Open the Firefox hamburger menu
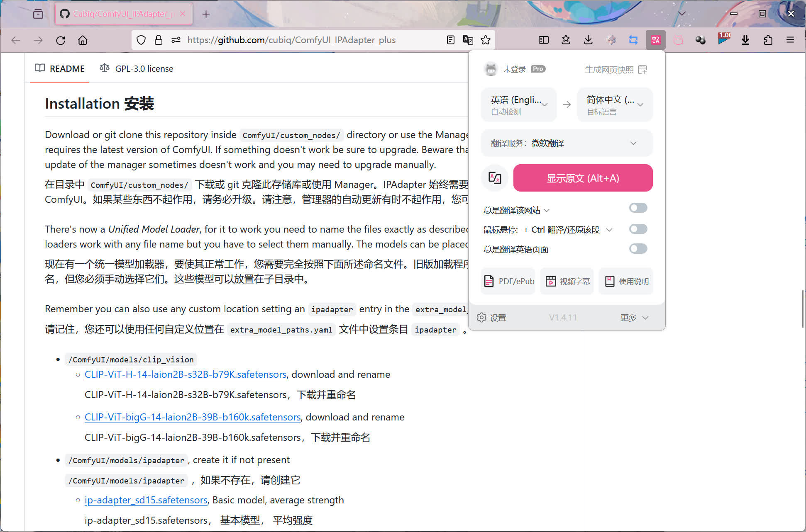Screen dimensions: 806x532 pyautogui.click(x=790, y=40)
